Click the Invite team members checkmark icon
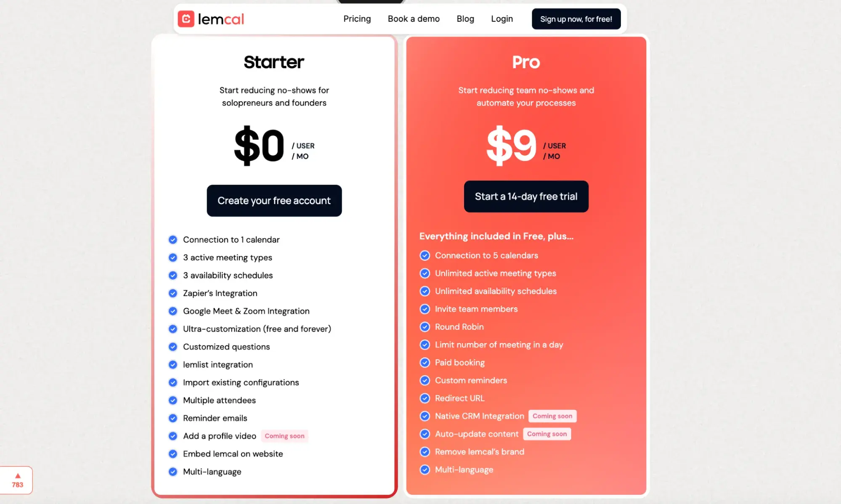 424,308
